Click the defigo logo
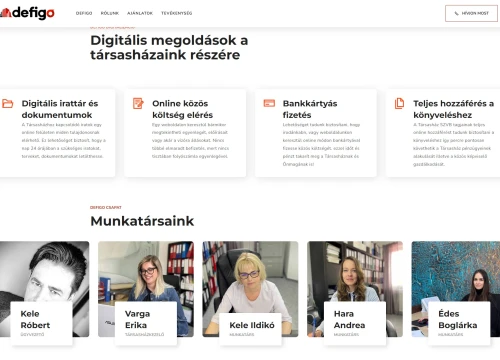Screen dimensions: 500x360 pyautogui.click(x=27, y=13)
